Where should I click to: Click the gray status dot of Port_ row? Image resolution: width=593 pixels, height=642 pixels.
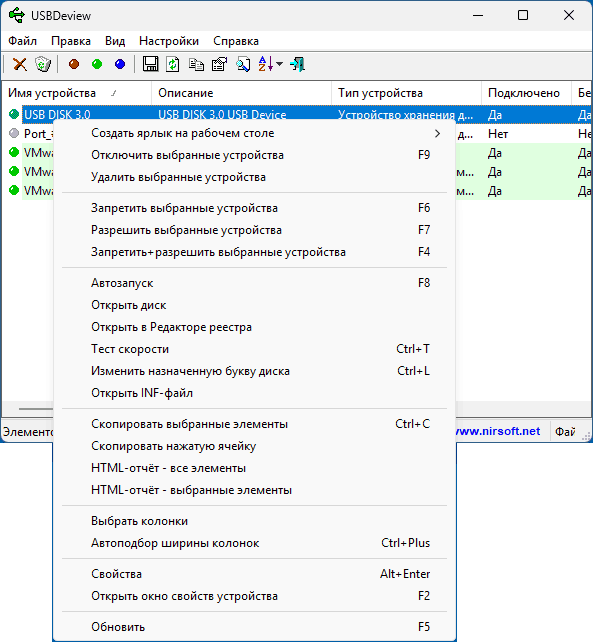pyautogui.click(x=14, y=133)
